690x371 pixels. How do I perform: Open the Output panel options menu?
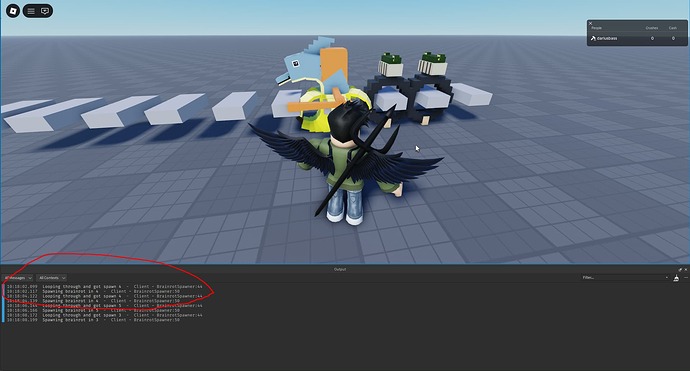tap(686, 277)
